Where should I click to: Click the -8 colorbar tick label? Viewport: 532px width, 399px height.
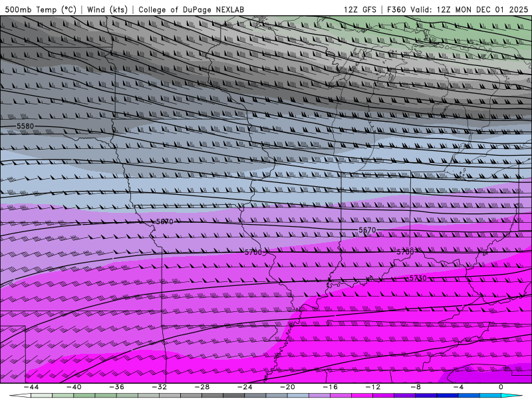416,387
